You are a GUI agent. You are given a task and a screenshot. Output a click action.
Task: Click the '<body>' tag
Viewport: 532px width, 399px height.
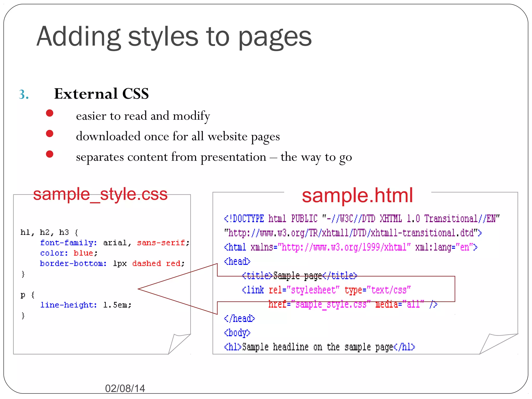[237, 333]
